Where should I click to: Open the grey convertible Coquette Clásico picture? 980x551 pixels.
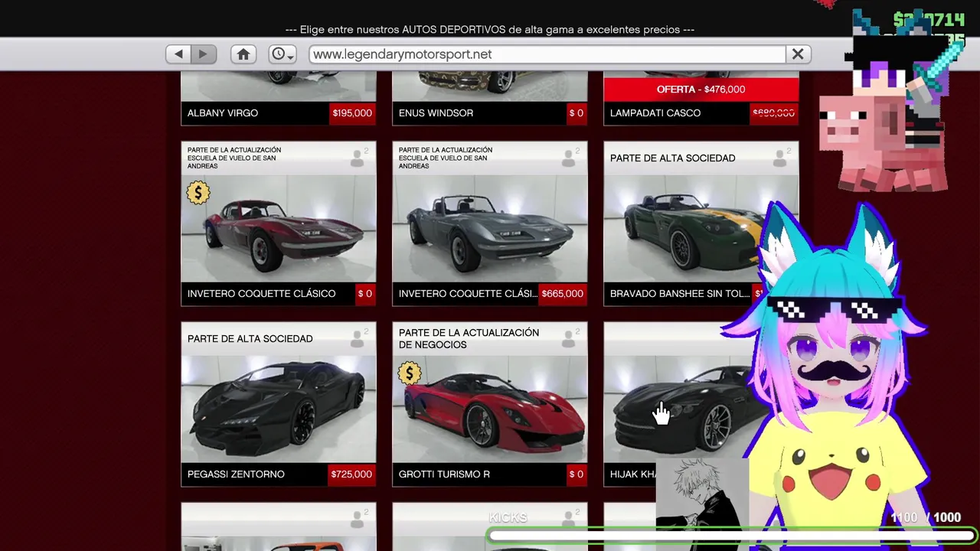click(490, 228)
